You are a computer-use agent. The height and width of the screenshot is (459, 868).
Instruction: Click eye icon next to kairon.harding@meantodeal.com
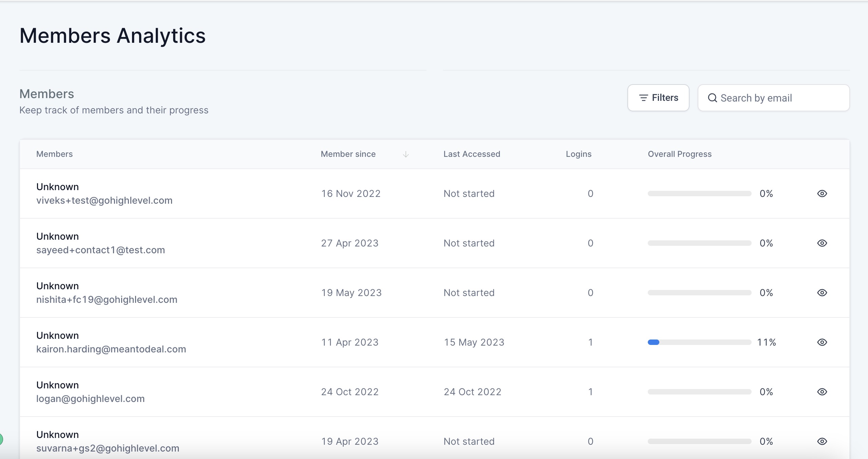tap(822, 342)
